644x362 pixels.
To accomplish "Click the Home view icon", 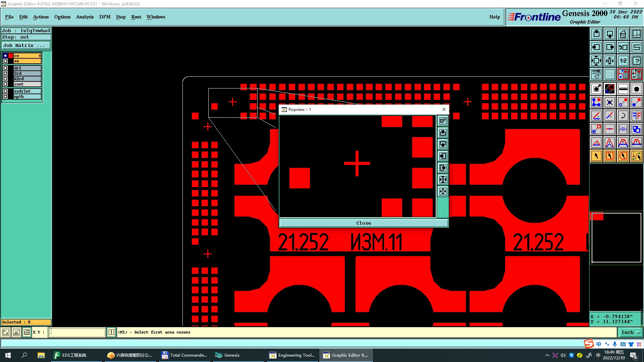I will [623, 34].
